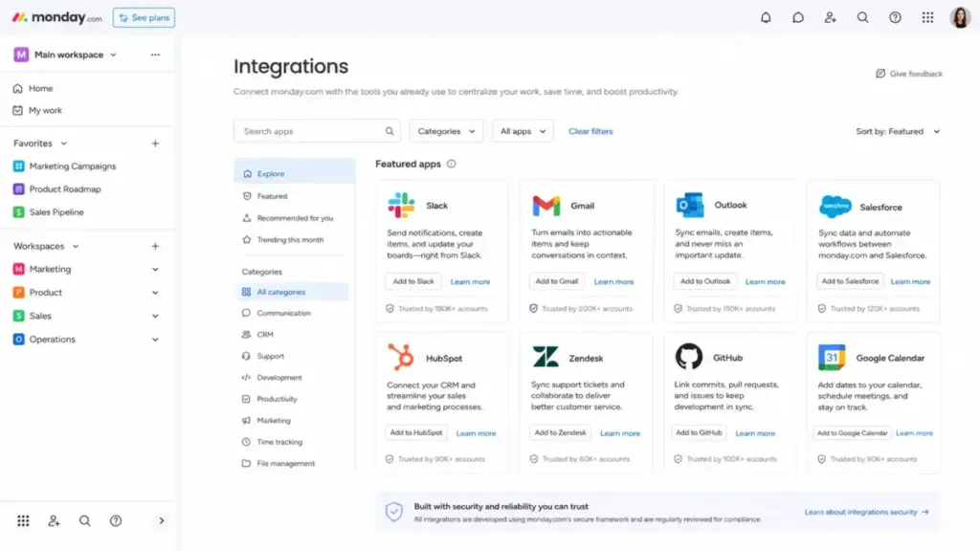Viewport: 980px width, 551px height.
Task: Expand the Sales workspace chevron
Action: tap(155, 316)
